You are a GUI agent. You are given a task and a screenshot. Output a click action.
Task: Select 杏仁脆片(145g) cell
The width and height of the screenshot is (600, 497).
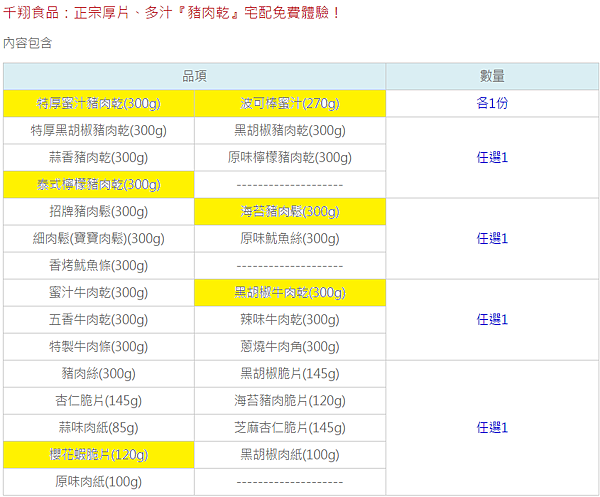(x=99, y=401)
